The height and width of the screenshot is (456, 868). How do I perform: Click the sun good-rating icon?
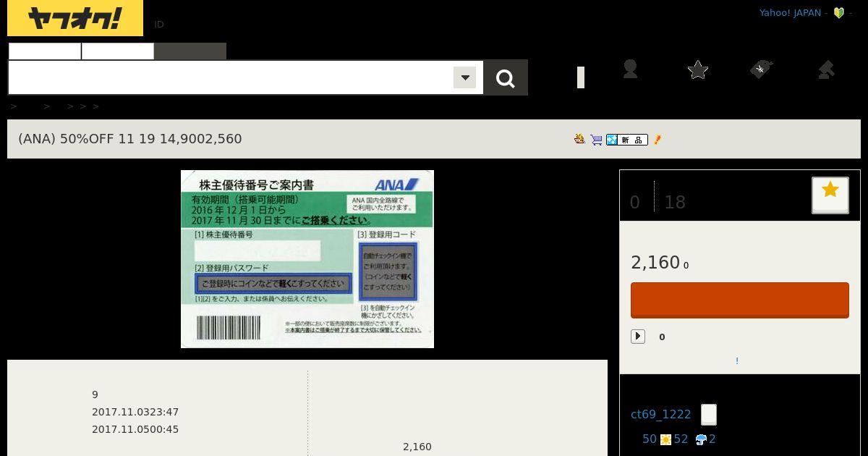(x=665, y=439)
